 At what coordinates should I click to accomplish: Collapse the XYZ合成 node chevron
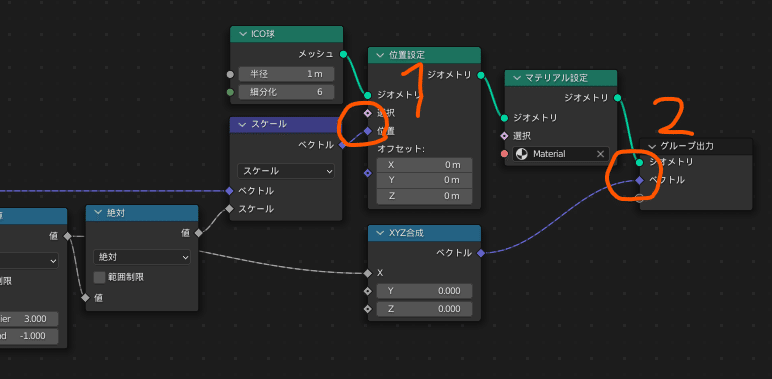(380, 233)
